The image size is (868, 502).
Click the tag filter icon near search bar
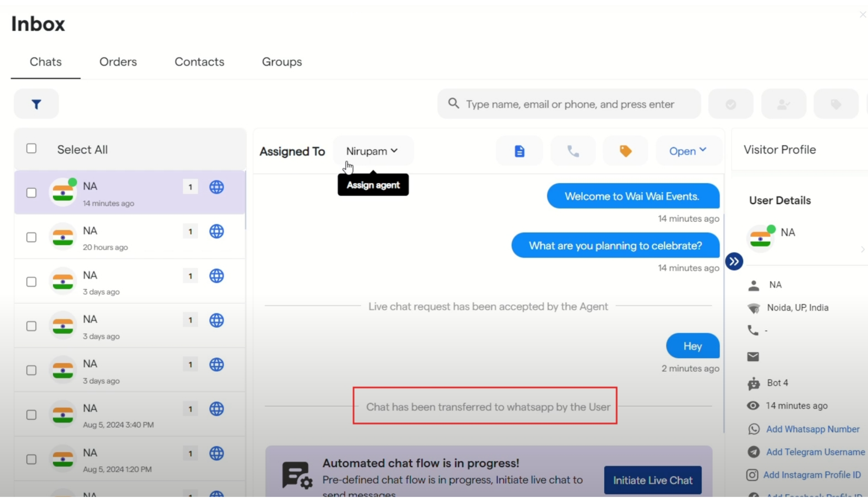coord(835,104)
